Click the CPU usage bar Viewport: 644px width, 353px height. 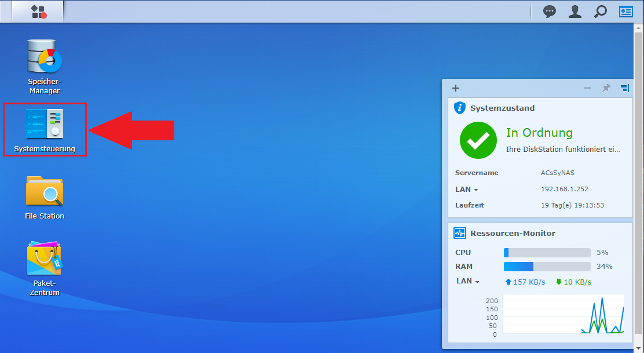pyautogui.click(x=547, y=253)
